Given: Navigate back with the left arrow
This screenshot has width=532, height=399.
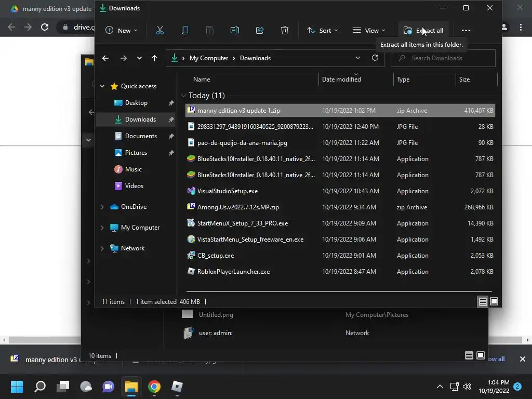Looking at the screenshot, I should click(x=105, y=58).
